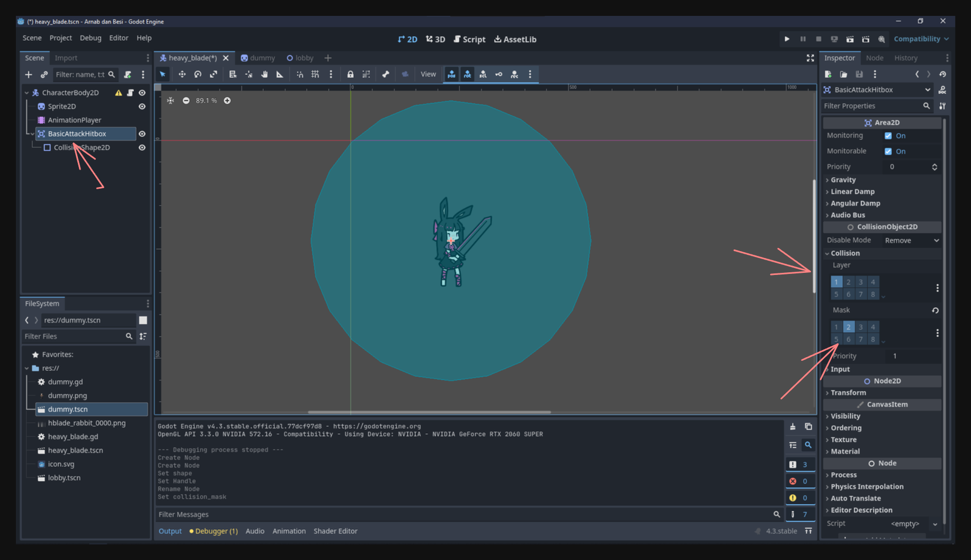Select the Select Mode arrow tool

click(x=163, y=74)
